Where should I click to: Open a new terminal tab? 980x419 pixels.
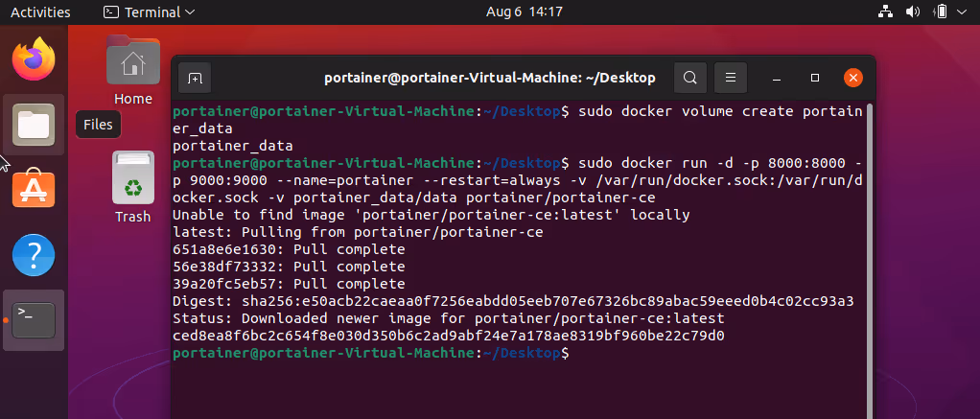(x=195, y=79)
